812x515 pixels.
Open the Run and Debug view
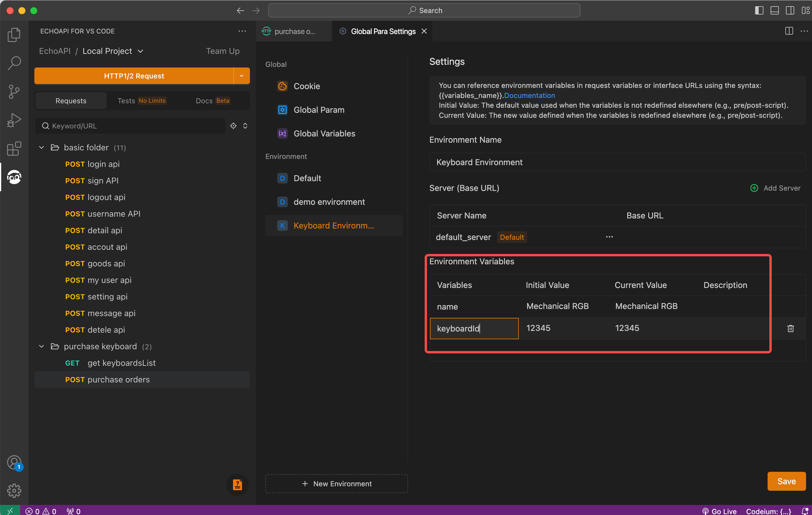click(14, 120)
